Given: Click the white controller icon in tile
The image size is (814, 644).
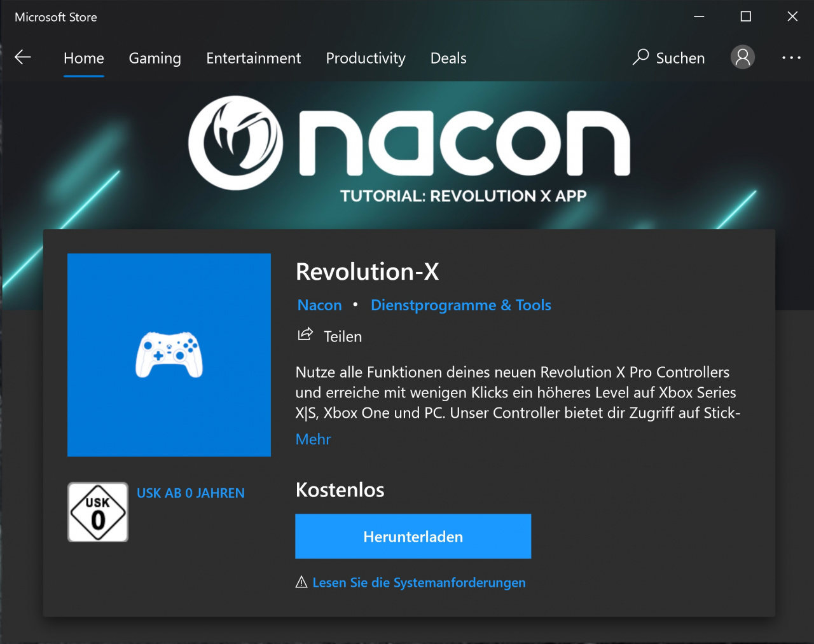Looking at the screenshot, I should pos(169,355).
